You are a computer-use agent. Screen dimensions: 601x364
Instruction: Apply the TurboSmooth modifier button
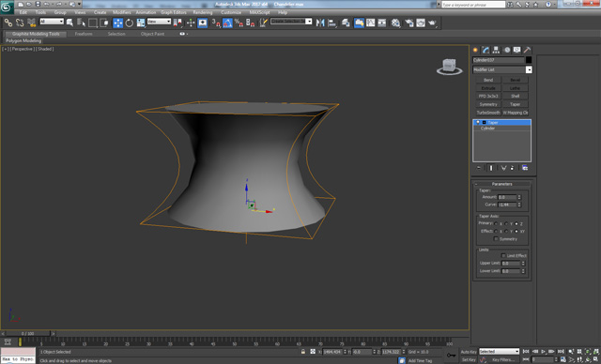click(x=488, y=113)
